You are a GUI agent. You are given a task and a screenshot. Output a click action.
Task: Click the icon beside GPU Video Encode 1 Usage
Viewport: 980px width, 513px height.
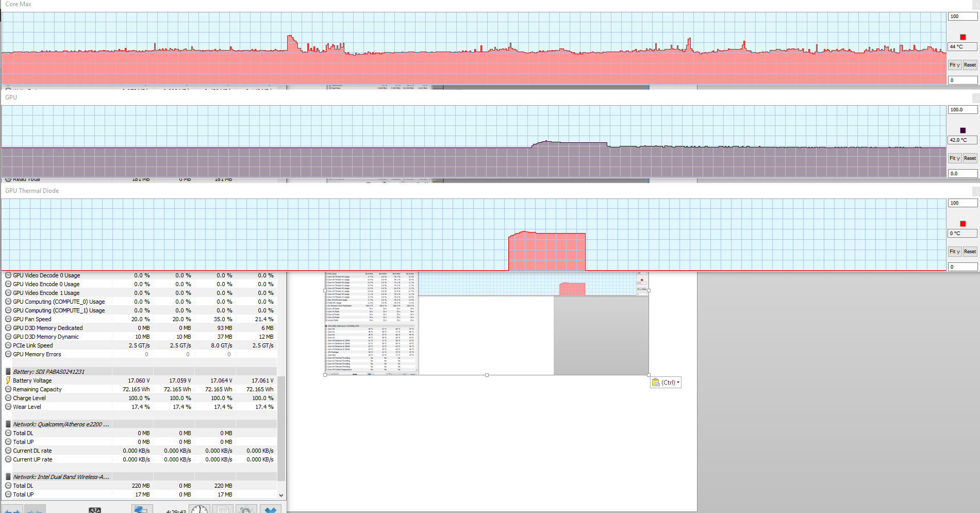click(x=8, y=293)
